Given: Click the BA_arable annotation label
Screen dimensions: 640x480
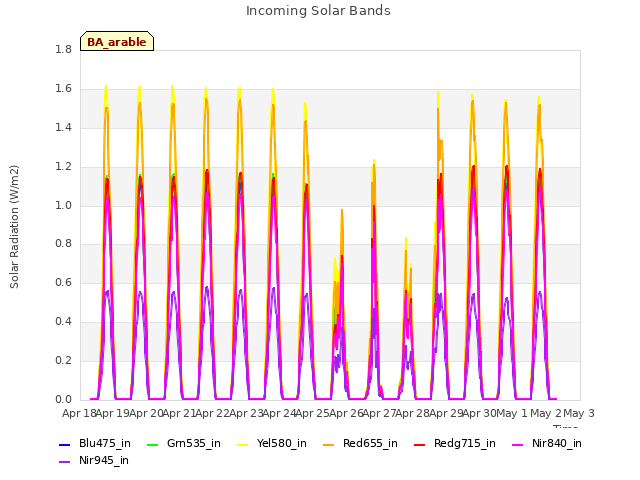Looking at the screenshot, I should [x=117, y=42].
